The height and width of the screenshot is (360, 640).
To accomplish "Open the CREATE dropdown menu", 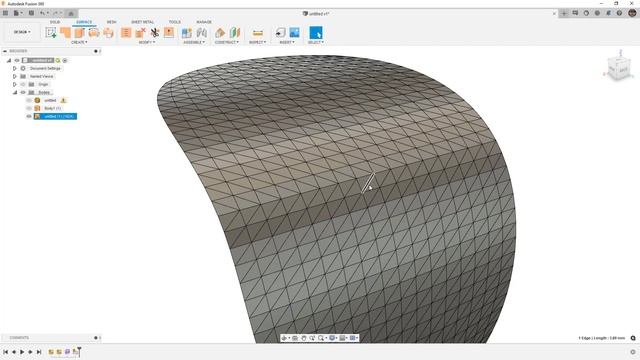I will point(79,42).
